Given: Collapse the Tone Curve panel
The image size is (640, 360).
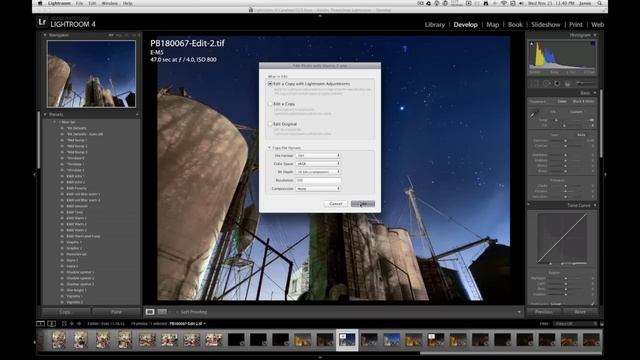Looking at the screenshot, I should tap(595, 205).
